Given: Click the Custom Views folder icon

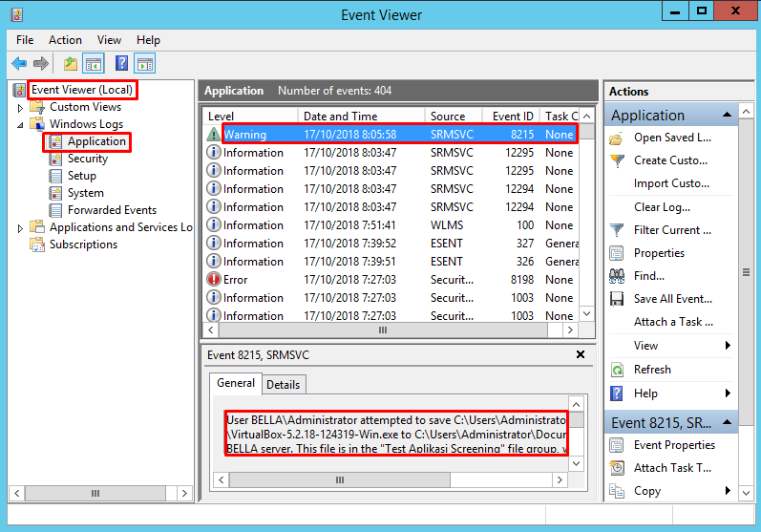Looking at the screenshot, I should click(37, 107).
